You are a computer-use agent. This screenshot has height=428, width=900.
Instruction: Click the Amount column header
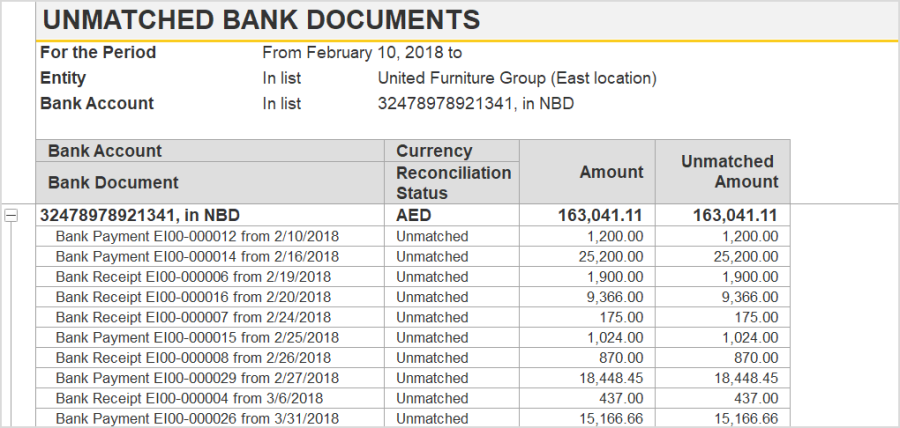588,172
